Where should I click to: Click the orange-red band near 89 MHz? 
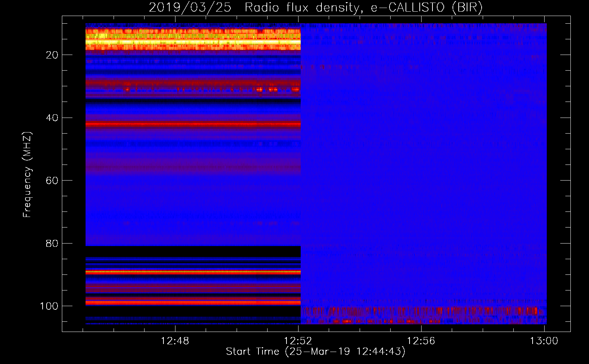193,272
